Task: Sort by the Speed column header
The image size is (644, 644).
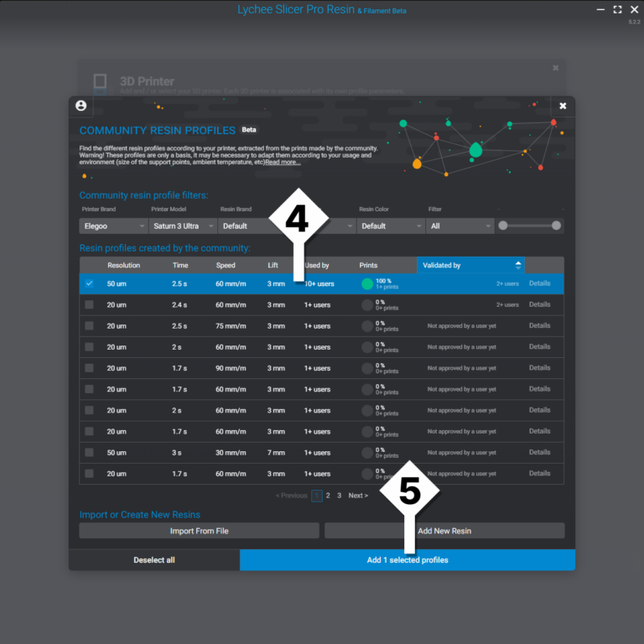Action: point(226,265)
